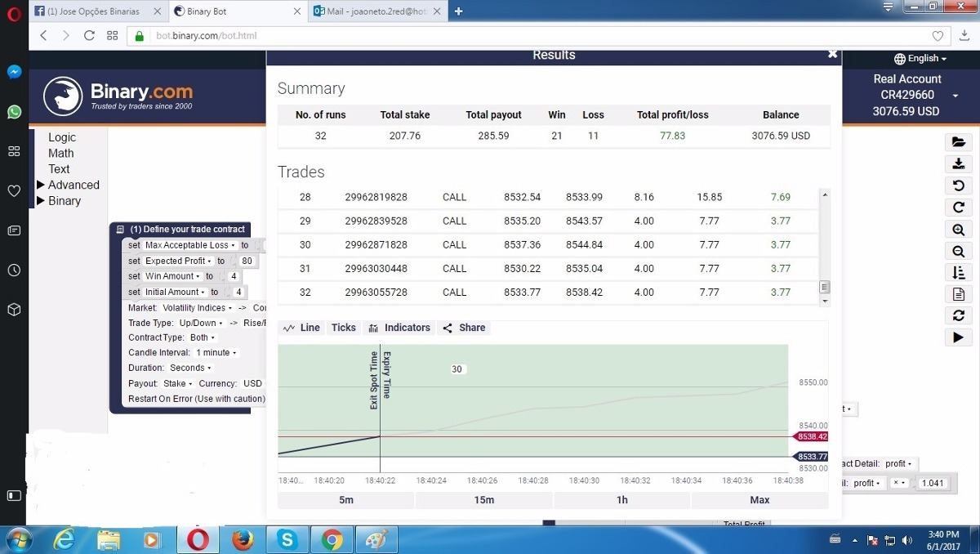
Task: Select the Math toolbox category
Action: pos(60,154)
